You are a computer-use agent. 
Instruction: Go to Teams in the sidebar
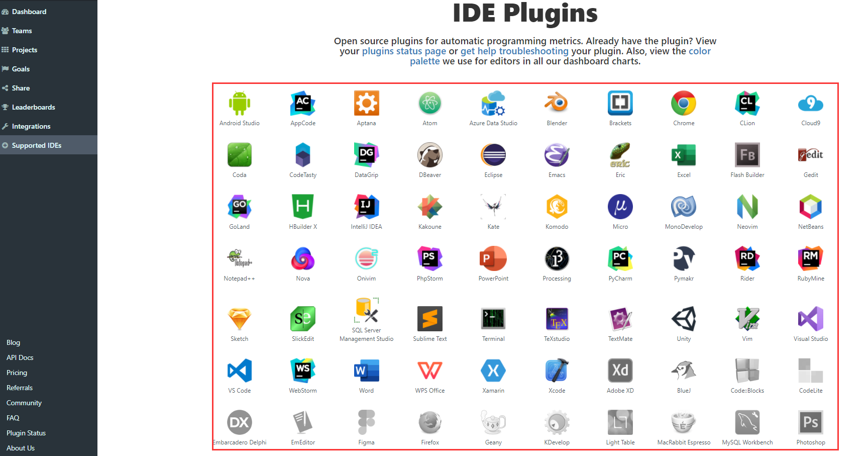[49, 31]
